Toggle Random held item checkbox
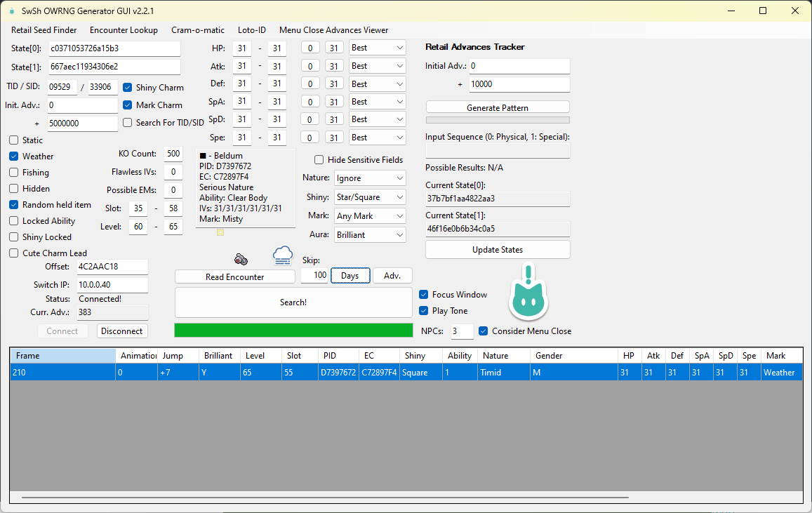The image size is (812, 513). [14, 205]
